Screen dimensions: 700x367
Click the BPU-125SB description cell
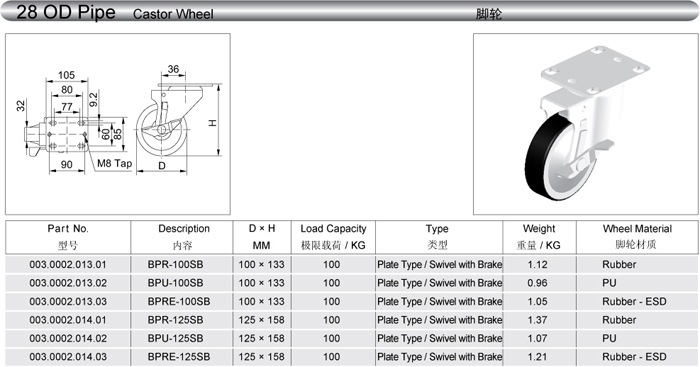coord(175,338)
